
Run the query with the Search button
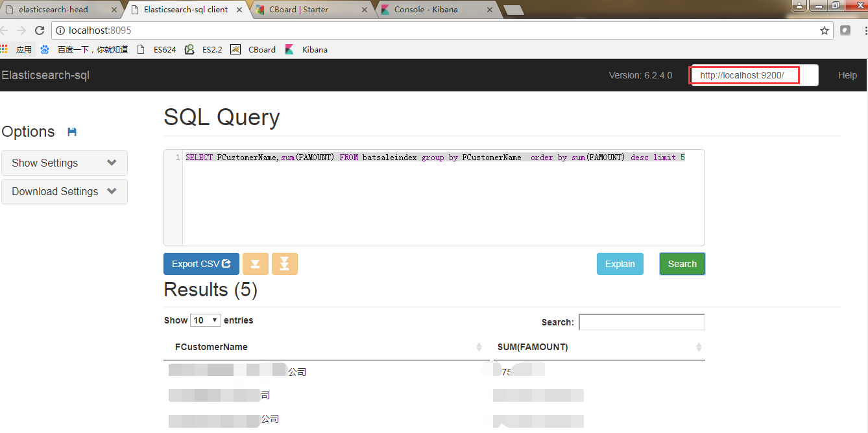tap(682, 264)
